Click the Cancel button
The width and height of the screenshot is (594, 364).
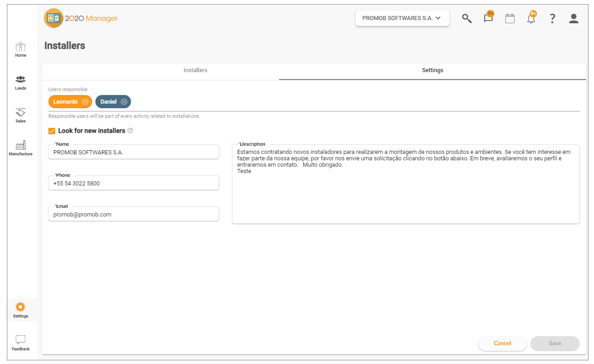point(502,343)
